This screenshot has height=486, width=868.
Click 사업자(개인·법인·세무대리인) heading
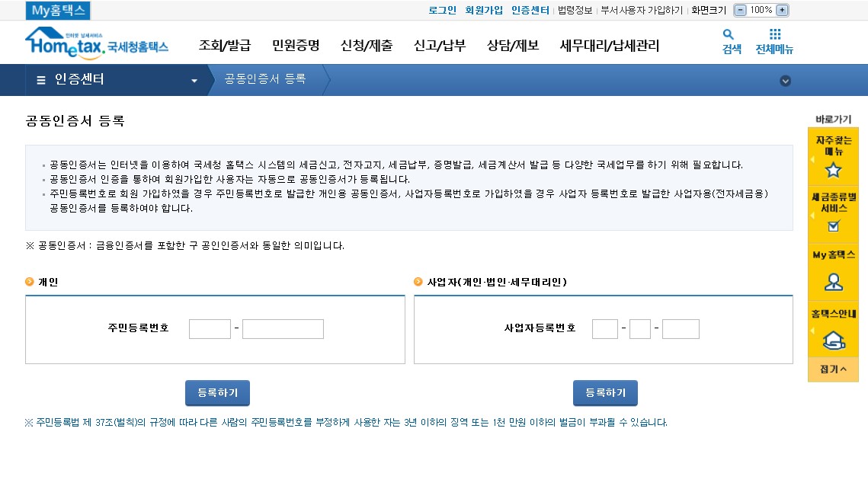click(x=497, y=282)
